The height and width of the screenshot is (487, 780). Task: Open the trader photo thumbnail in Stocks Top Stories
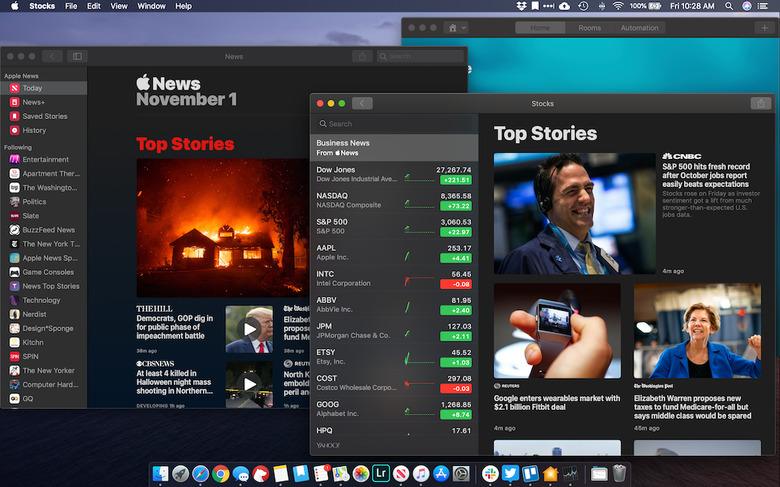point(575,213)
